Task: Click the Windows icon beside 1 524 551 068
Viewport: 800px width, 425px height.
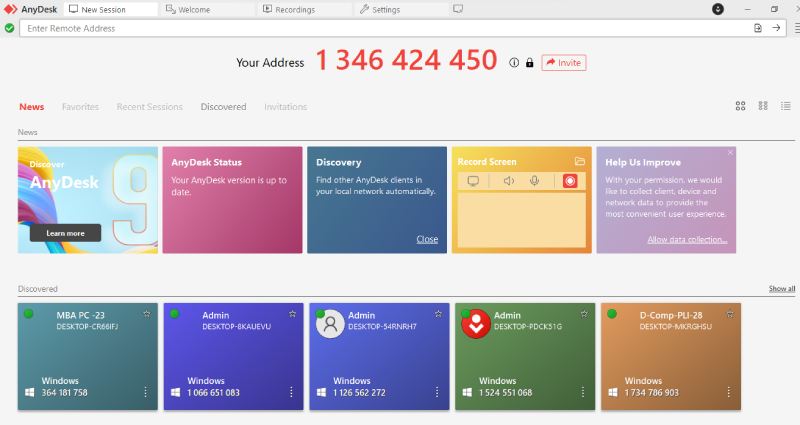Action: pos(467,392)
